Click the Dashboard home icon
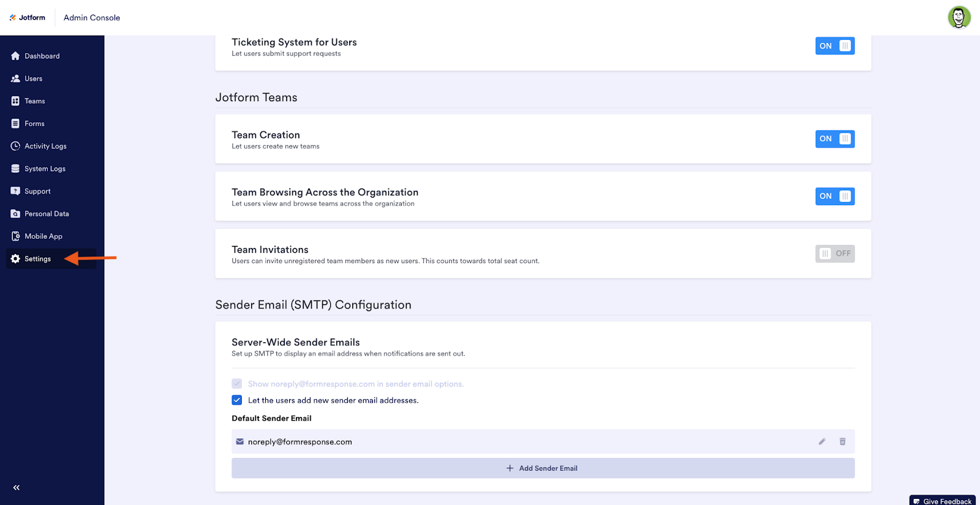The height and width of the screenshot is (505, 980). pos(15,56)
